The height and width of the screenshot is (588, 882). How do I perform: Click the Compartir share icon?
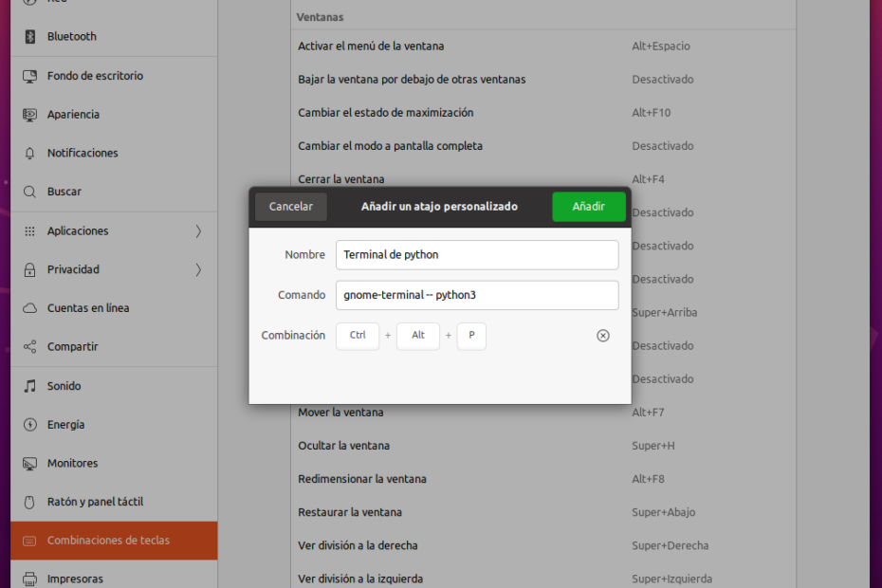coord(29,347)
